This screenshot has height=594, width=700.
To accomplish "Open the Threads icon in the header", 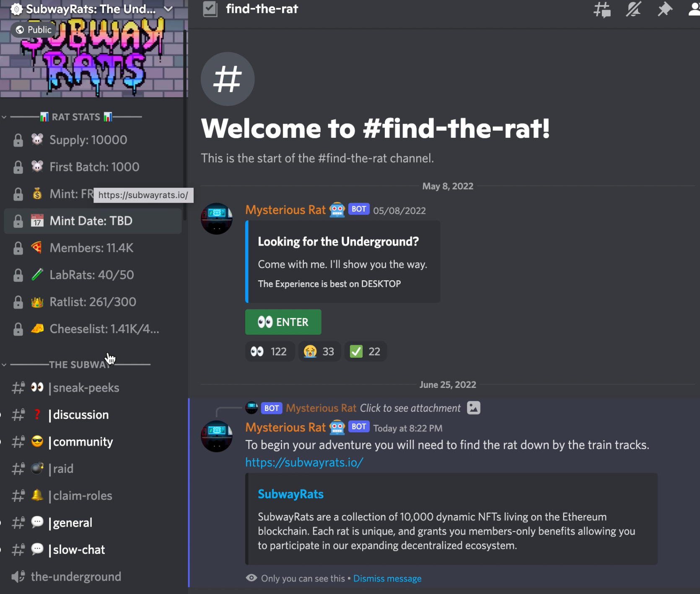I will click(x=602, y=9).
